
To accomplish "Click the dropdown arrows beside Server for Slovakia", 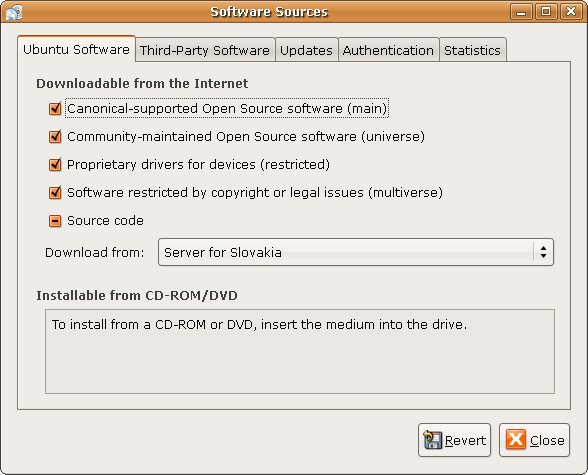I will [543, 252].
